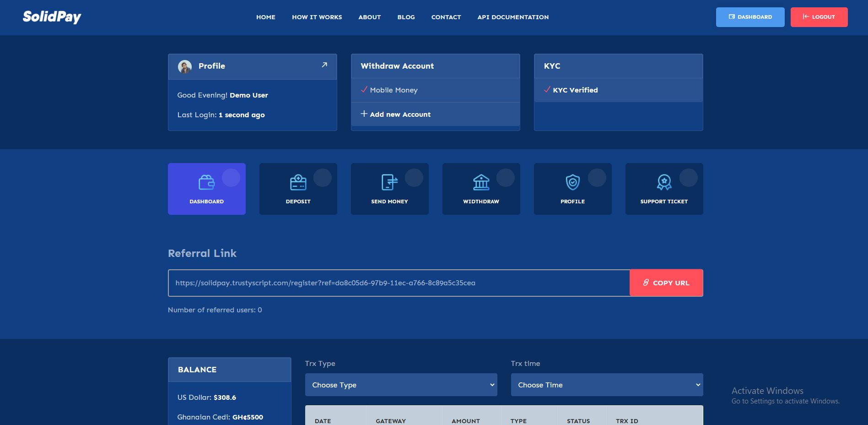Click the Profile card arrow icon

coord(324,65)
